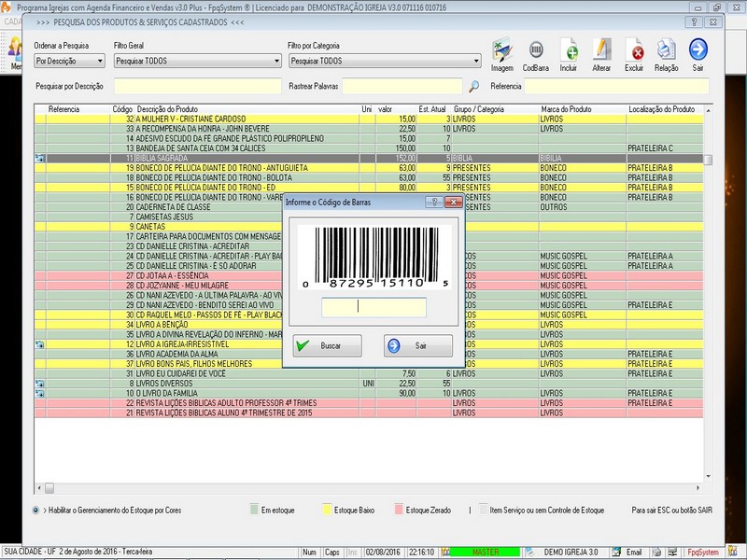Screen dimensions: 747x560
Task: Click the Estoque Baixo yellow color legend
Action: coord(327,511)
